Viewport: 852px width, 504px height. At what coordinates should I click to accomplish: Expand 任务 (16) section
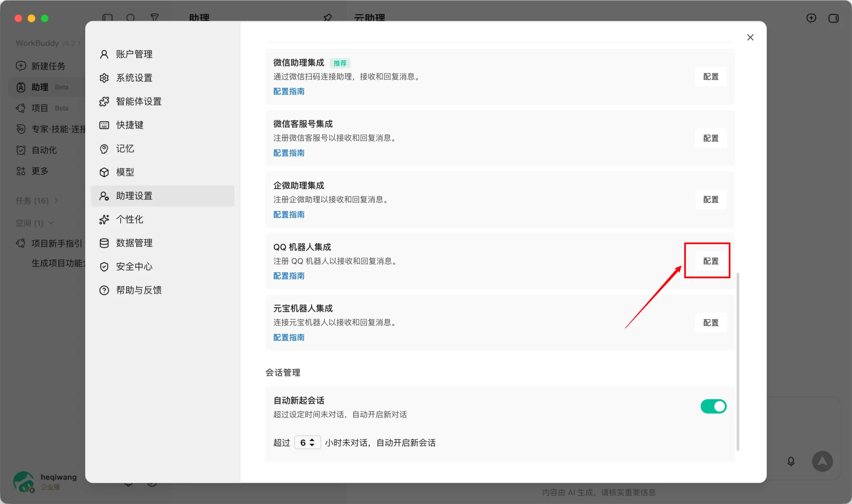coord(37,201)
